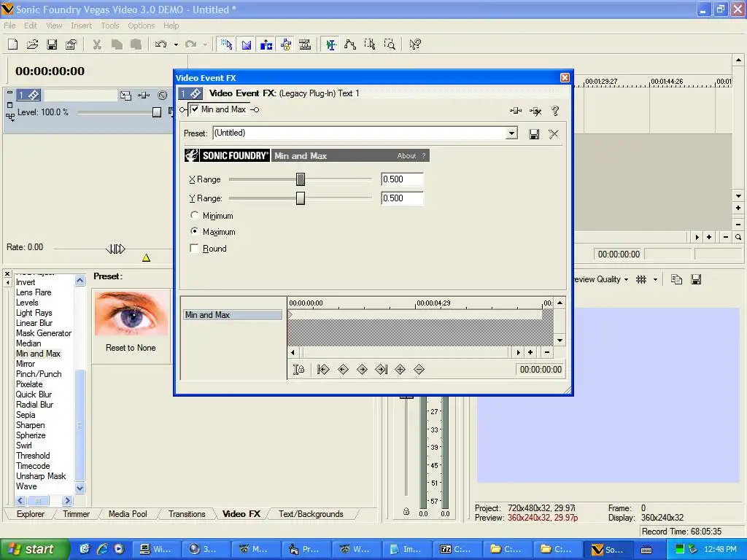Select the Envelope edit tool icon
The width and height of the screenshot is (747, 560).
pyautogui.click(x=350, y=44)
